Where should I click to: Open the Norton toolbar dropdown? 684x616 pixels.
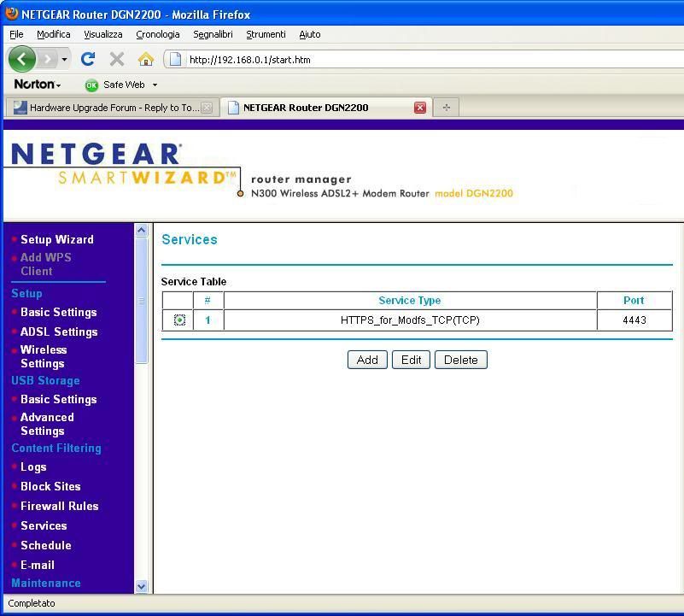click(x=38, y=85)
